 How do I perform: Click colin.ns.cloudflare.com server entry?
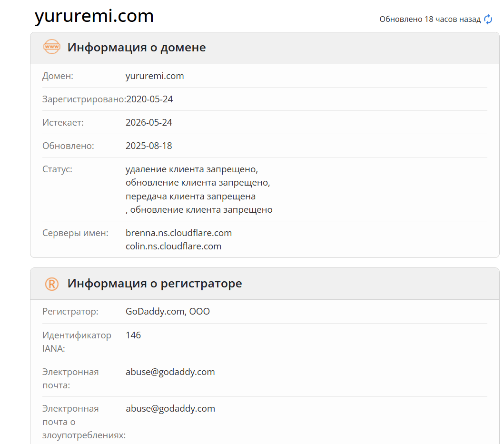173,246
